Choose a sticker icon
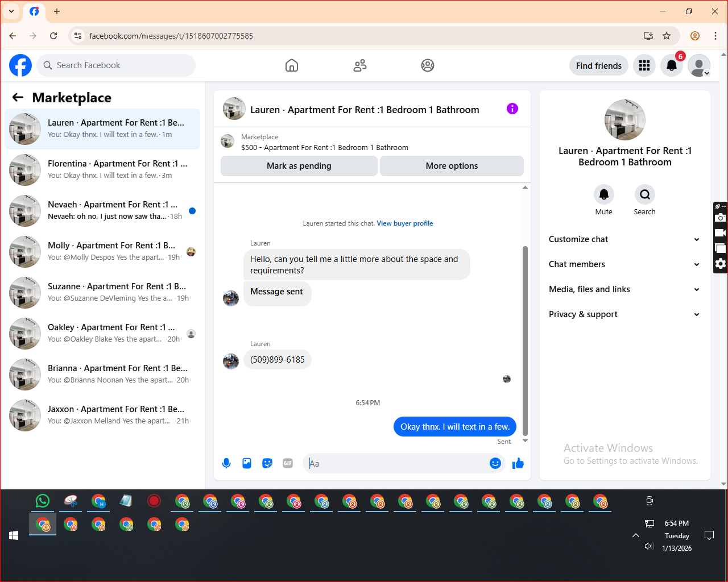 pos(267,463)
